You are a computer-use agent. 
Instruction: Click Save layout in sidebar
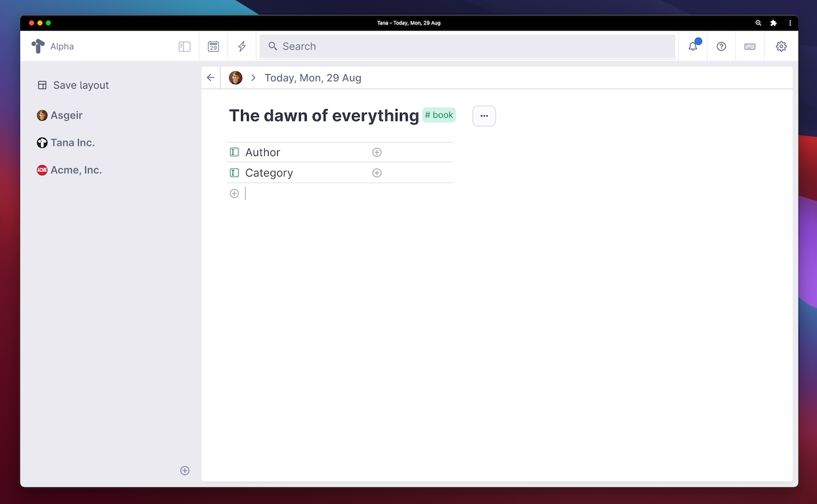81,85
